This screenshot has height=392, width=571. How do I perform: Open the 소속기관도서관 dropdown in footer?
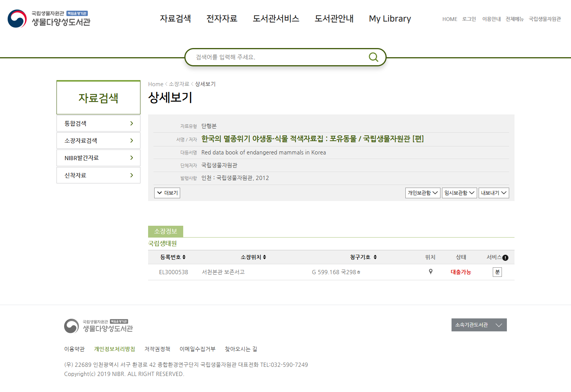[479, 325]
